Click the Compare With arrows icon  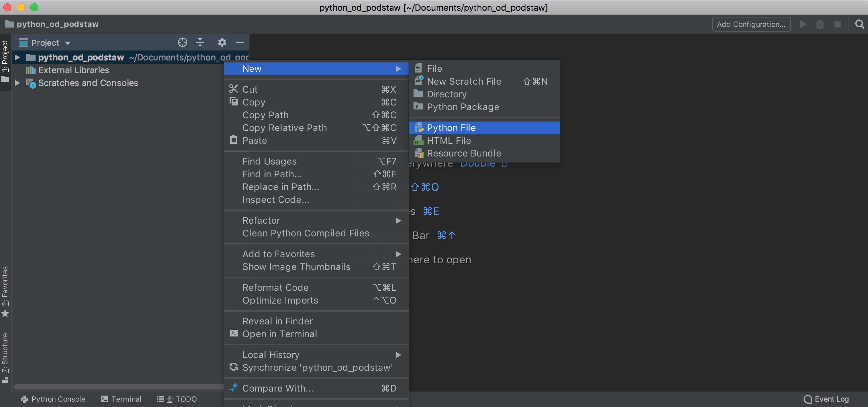coord(234,388)
